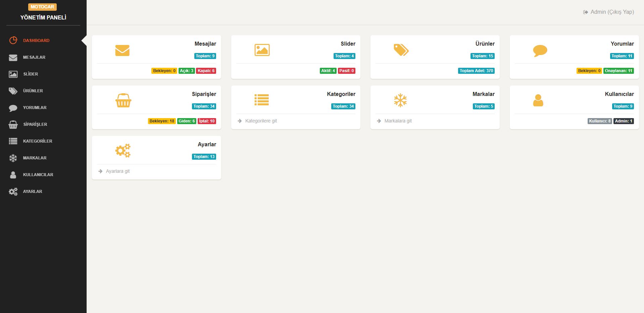Click the Toplam: 5 badge on Markalar card
The width and height of the screenshot is (644, 313).
tap(484, 106)
